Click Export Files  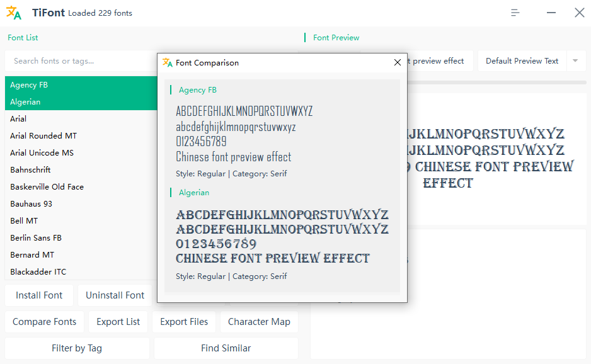(183, 322)
